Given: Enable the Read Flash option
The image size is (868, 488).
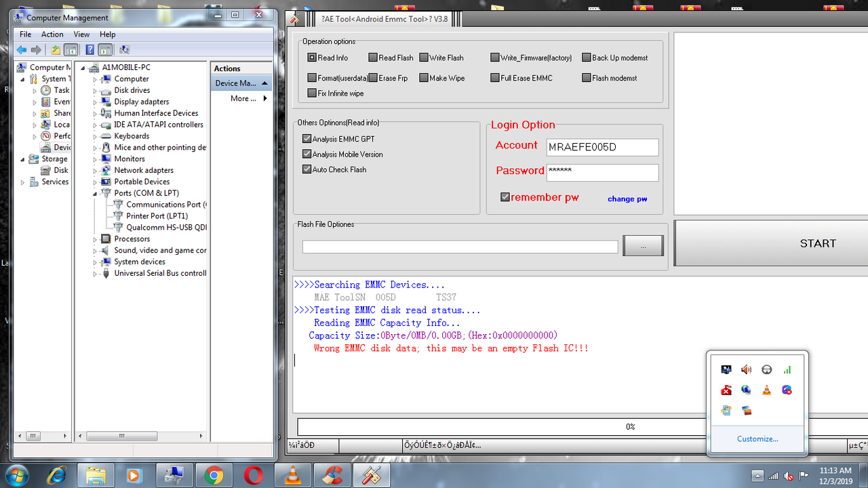Looking at the screenshot, I should click(373, 58).
